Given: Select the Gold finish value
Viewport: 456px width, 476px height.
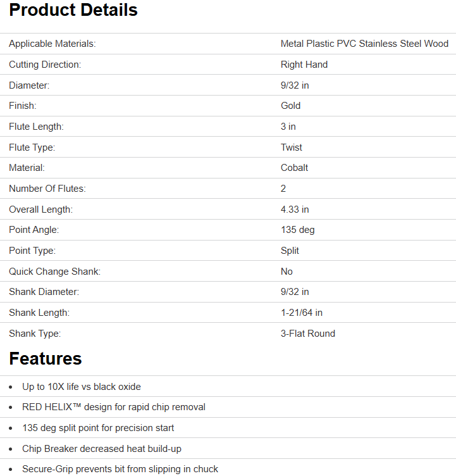Looking at the screenshot, I should 291,106.
